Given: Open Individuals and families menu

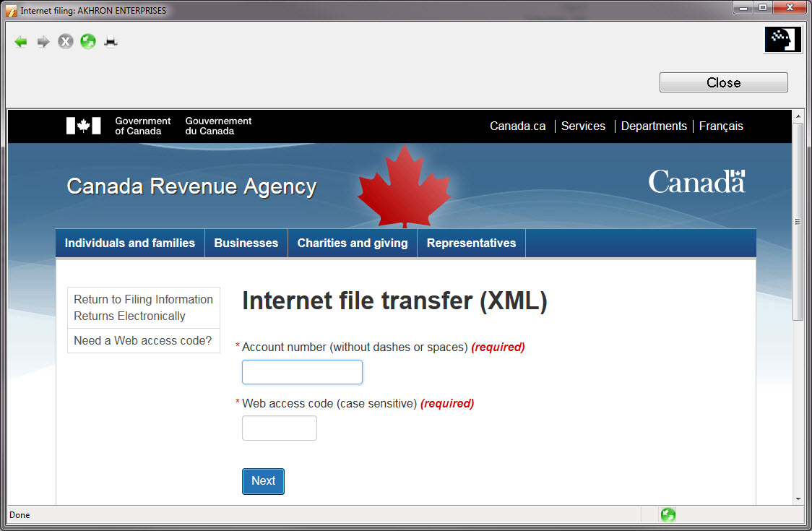Looking at the screenshot, I should 130,243.
